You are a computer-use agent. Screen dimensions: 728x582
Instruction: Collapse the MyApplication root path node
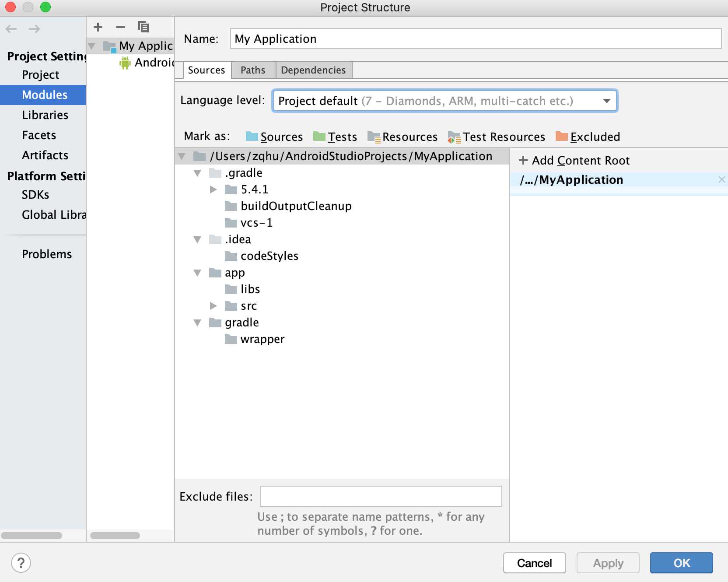(x=182, y=156)
